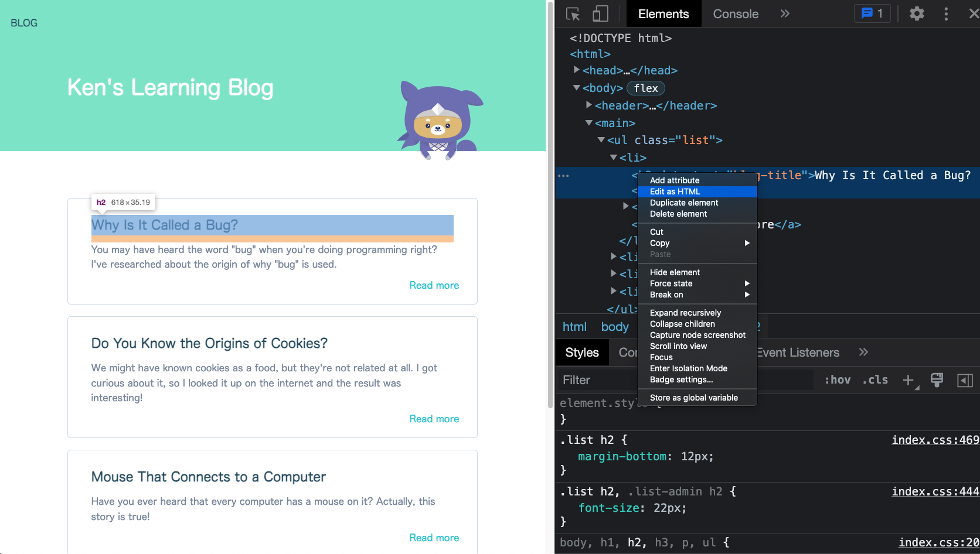The width and height of the screenshot is (980, 554).
Task: Open index.css:469 source link
Action: (x=935, y=440)
